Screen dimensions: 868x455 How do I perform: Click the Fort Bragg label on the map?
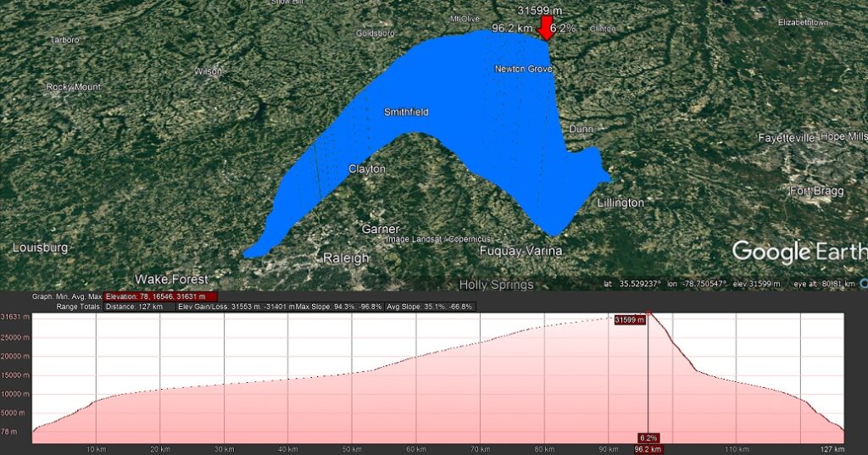pyautogui.click(x=816, y=191)
